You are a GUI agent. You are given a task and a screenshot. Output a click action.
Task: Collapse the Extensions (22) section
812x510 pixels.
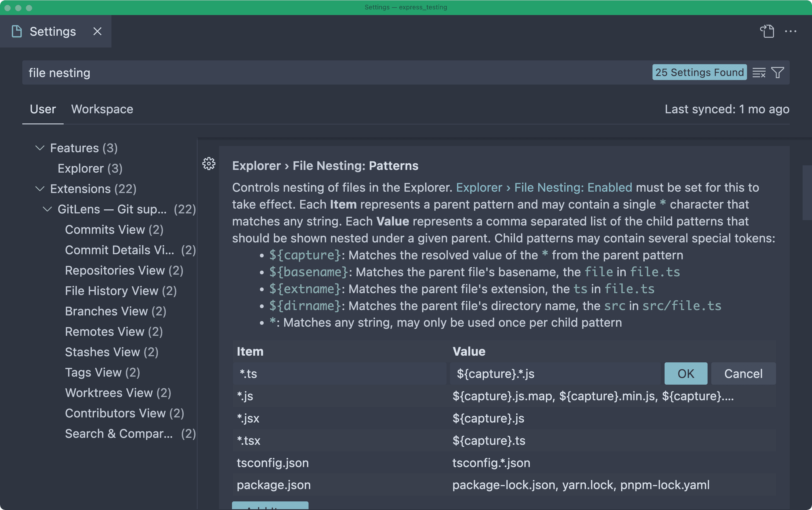point(39,188)
